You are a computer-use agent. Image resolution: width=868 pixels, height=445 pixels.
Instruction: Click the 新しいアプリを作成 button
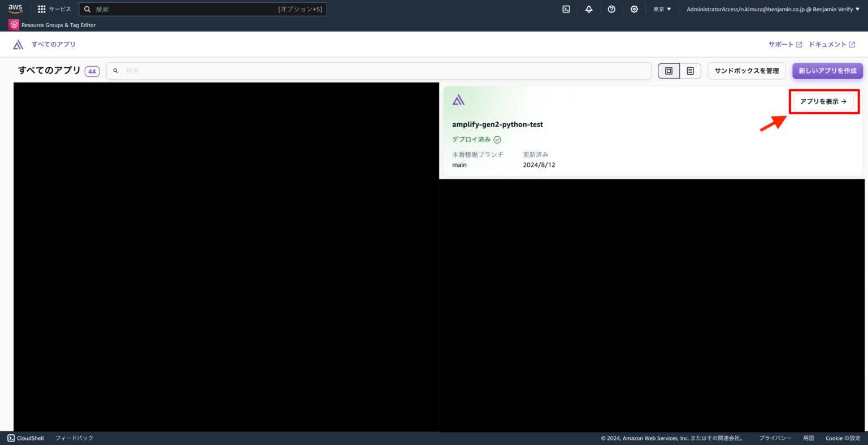point(827,71)
